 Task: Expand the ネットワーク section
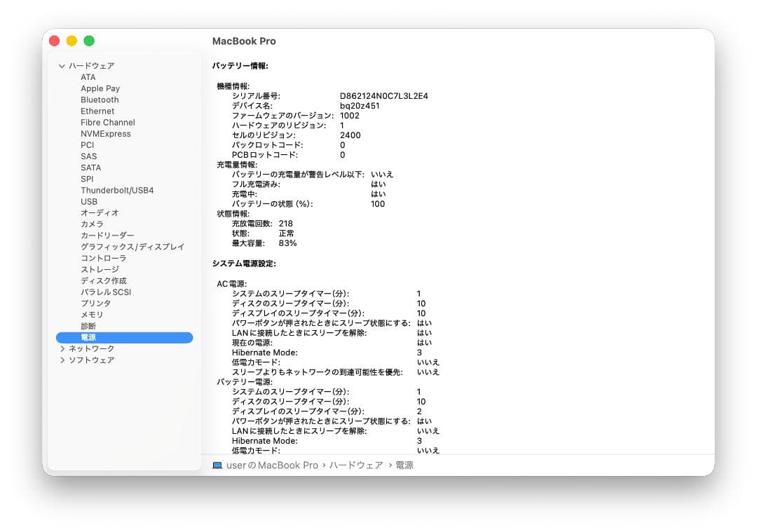click(x=62, y=348)
